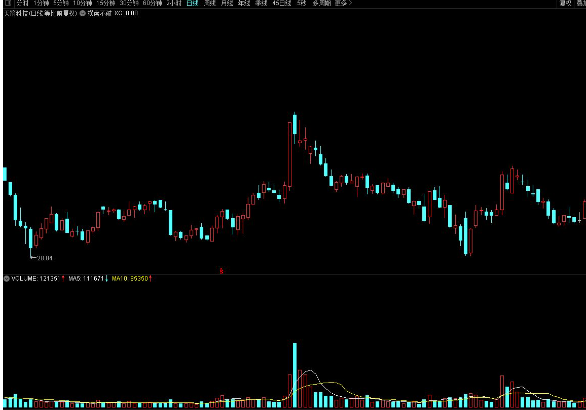Select the 30分钟 chart period

[129, 3]
